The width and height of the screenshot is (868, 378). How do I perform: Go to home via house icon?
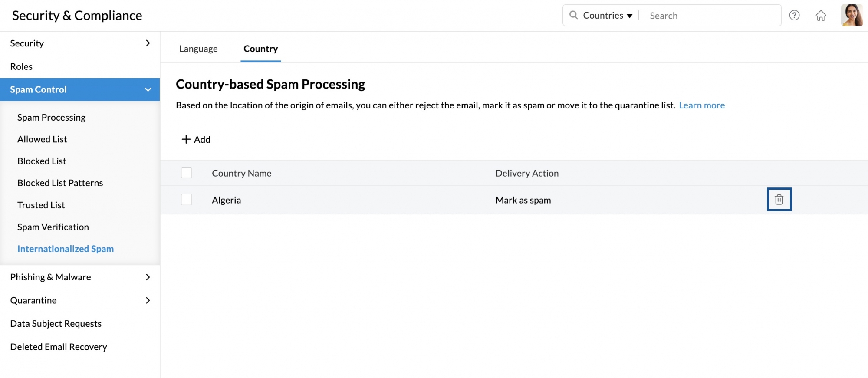click(821, 16)
